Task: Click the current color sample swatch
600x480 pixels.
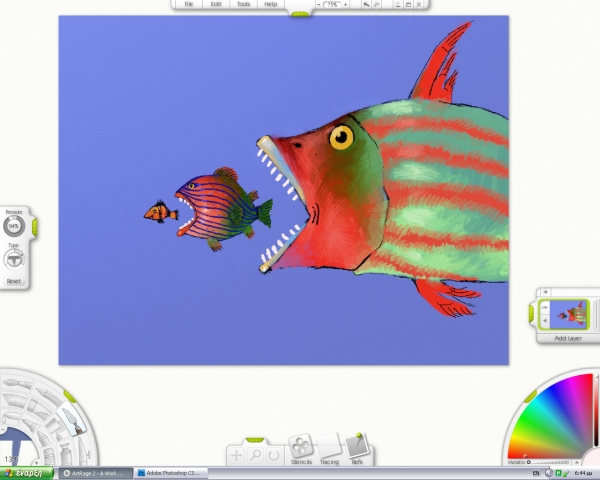Action: click(x=592, y=457)
